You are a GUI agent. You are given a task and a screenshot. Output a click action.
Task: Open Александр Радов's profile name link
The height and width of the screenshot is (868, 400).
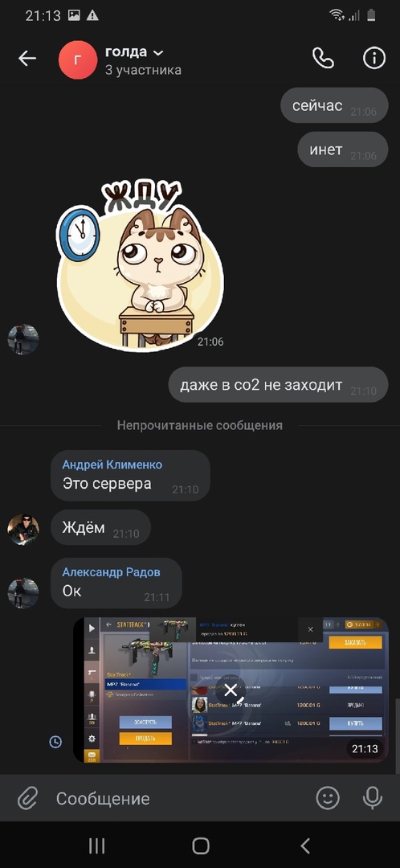111,572
